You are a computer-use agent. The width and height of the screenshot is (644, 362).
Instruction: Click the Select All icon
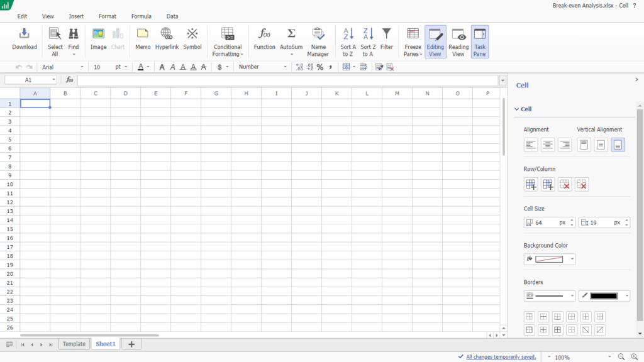55,41
